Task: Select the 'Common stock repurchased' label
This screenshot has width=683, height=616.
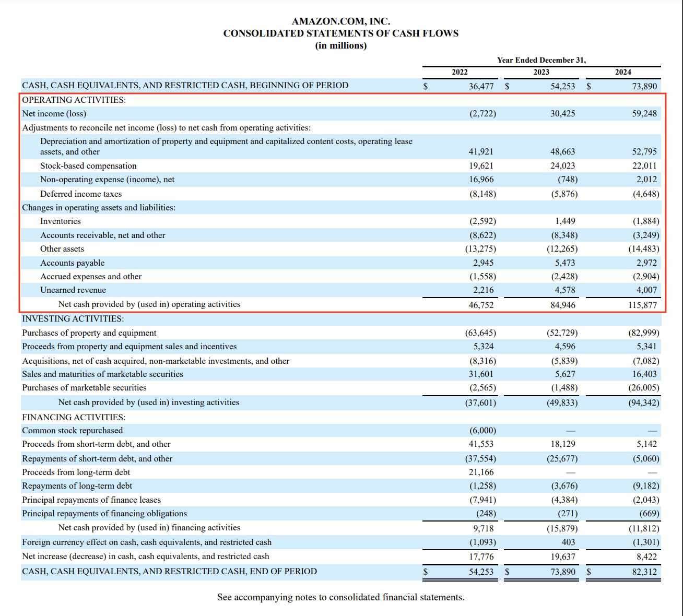Action: (73, 431)
